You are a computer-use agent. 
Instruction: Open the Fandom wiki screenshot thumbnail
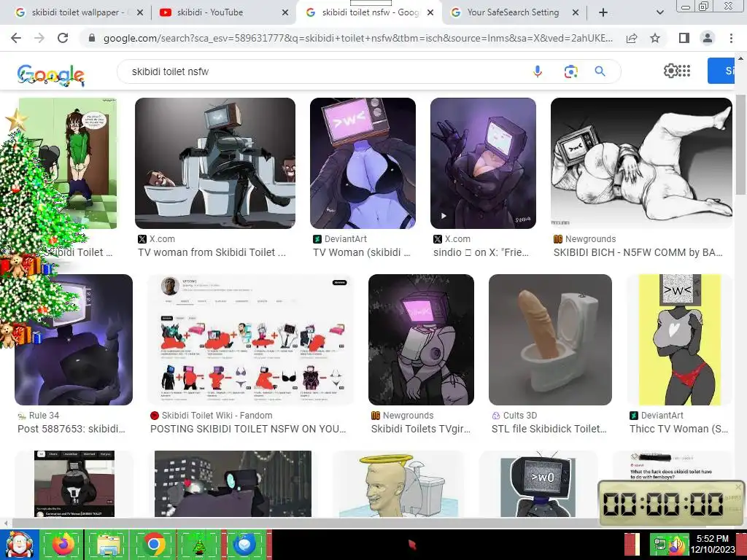[251, 340]
